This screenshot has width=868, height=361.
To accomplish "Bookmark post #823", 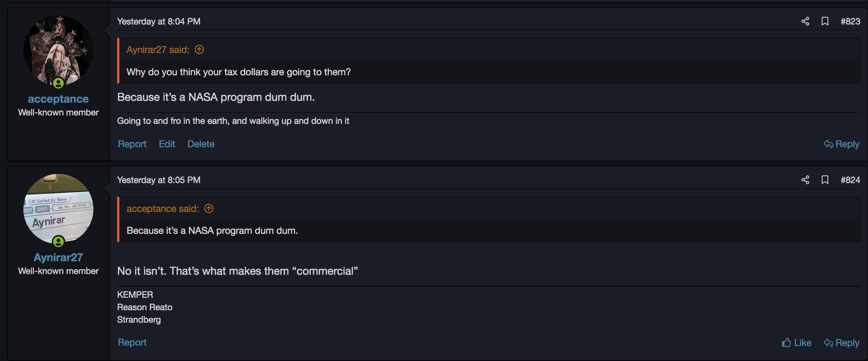I will coord(825,21).
